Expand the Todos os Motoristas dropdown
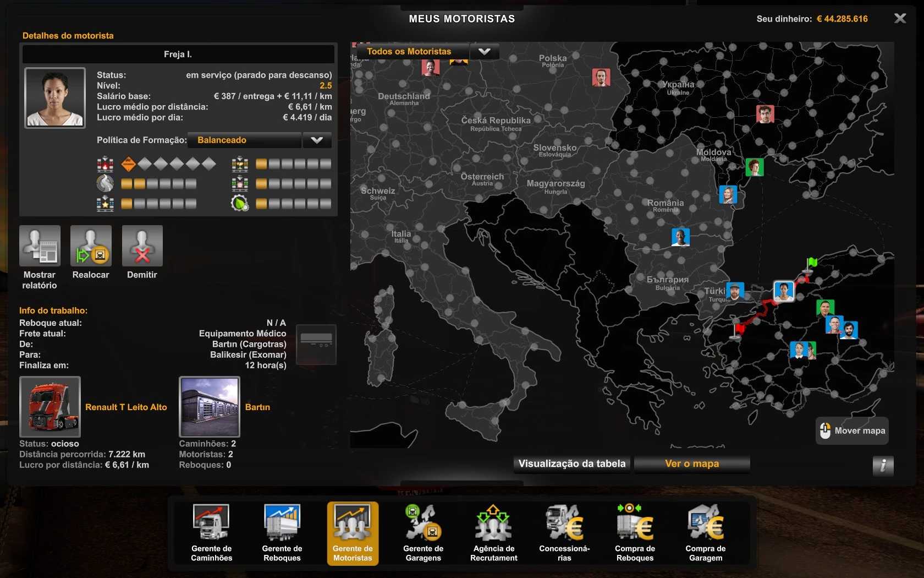Image resolution: width=924 pixels, height=578 pixels. coord(484,52)
